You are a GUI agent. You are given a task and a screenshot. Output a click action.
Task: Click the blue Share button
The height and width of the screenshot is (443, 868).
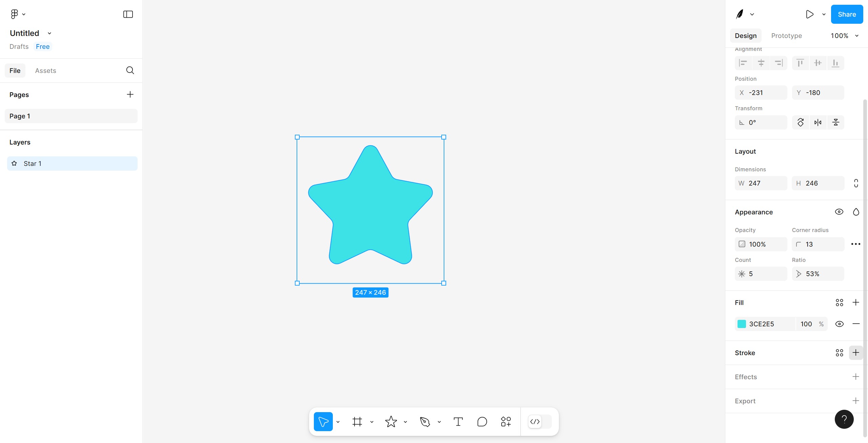coord(847,14)
